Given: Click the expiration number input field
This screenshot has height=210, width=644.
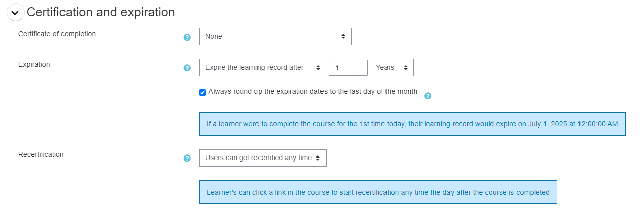Looking at the screenshot, I should pyautogui.click(x=348, y=68).
